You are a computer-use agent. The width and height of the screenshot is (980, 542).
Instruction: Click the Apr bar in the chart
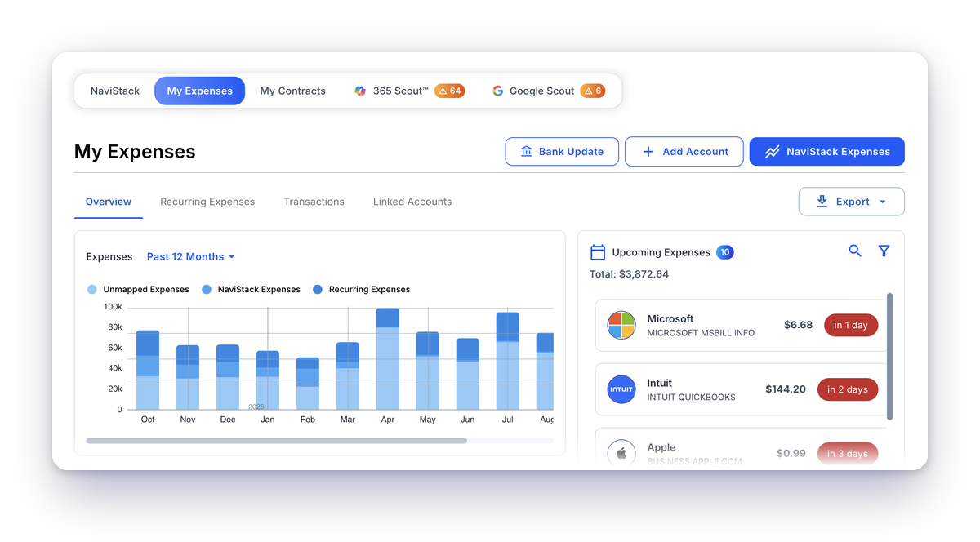pos(388,359)
